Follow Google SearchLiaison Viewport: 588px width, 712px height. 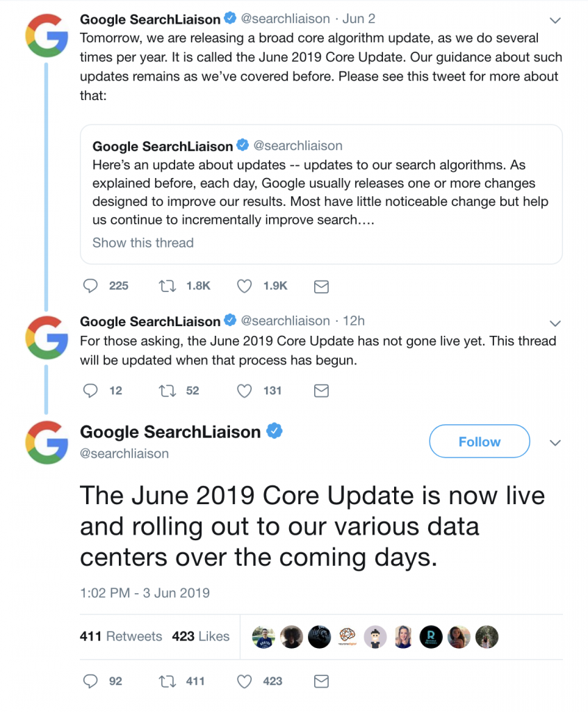(x=479, y=442)
